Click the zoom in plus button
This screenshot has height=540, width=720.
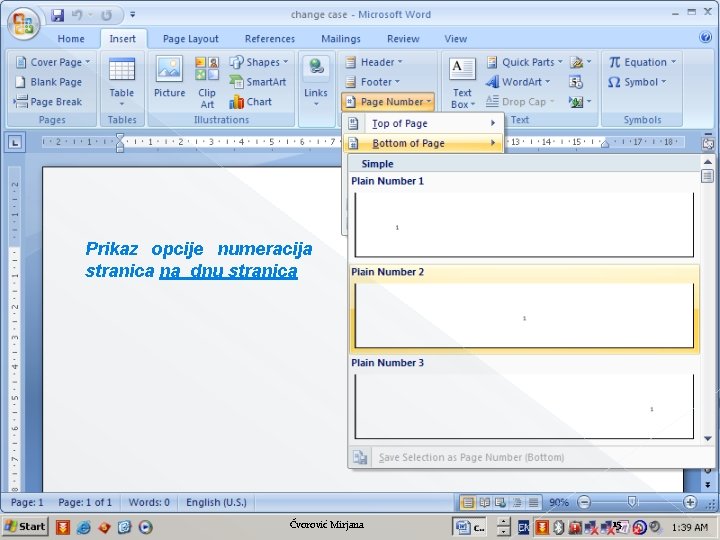(690, 502)
